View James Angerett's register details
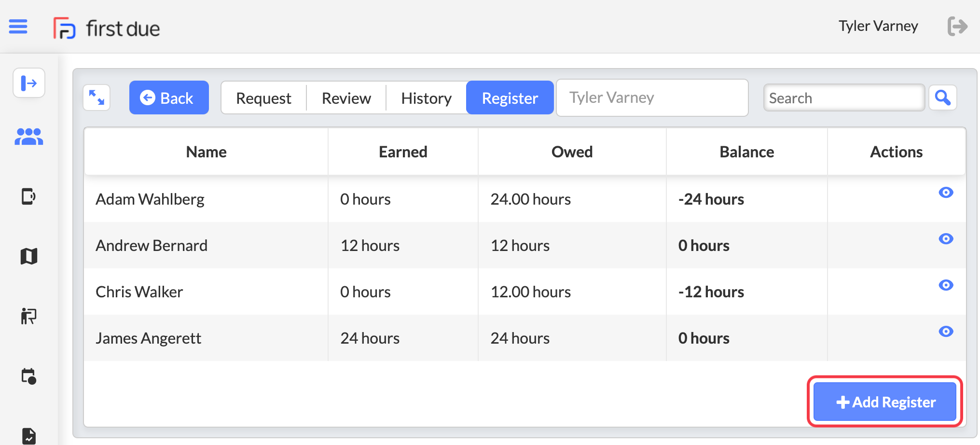Screen dimensions: 980x445 946,332
